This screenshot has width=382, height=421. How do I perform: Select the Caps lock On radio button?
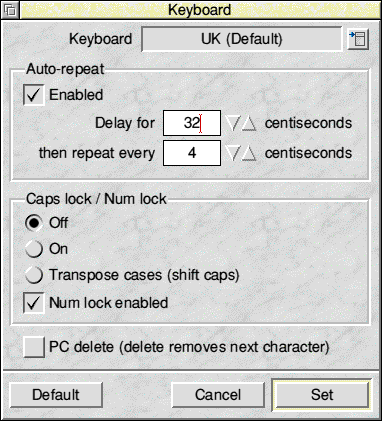34,249
